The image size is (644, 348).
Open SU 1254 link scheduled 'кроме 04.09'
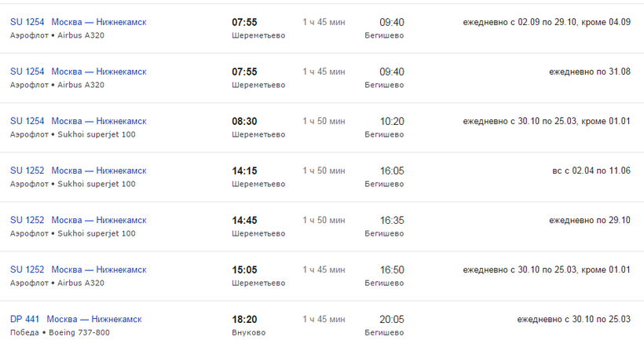point(27,22)
